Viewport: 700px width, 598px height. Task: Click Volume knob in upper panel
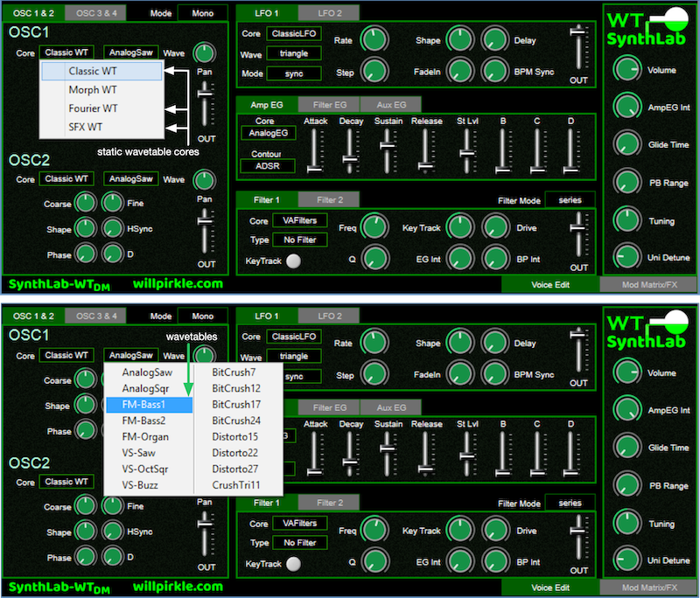click(627, 69)
